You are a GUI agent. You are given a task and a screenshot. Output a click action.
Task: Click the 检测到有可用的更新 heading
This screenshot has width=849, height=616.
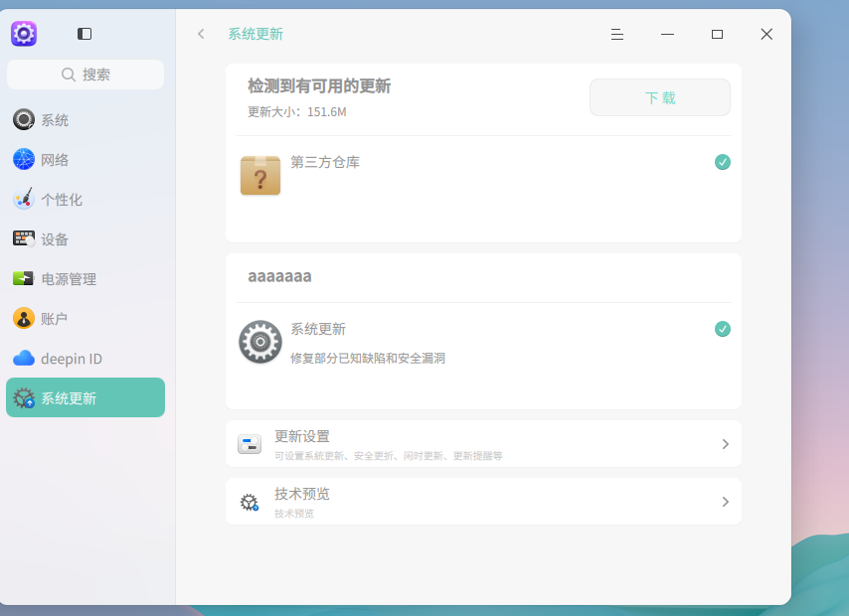tap(319, 86)
